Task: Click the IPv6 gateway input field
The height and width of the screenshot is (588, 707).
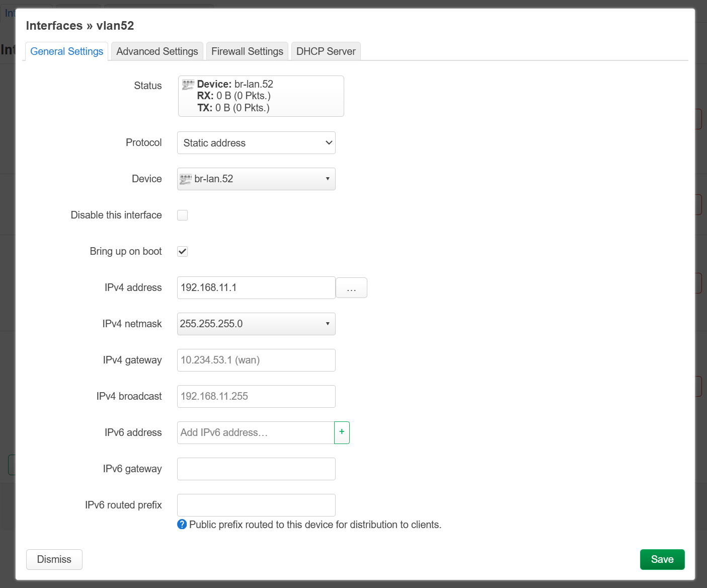Action: pyautogui.click(x=256, y=469)
